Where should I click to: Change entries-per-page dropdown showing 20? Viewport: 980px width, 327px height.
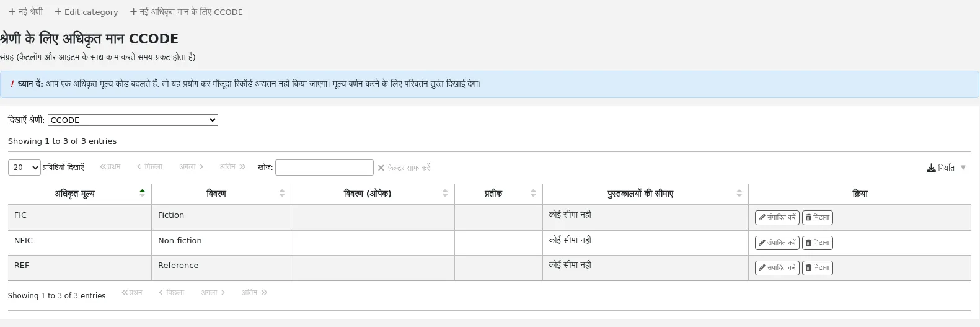24,168
